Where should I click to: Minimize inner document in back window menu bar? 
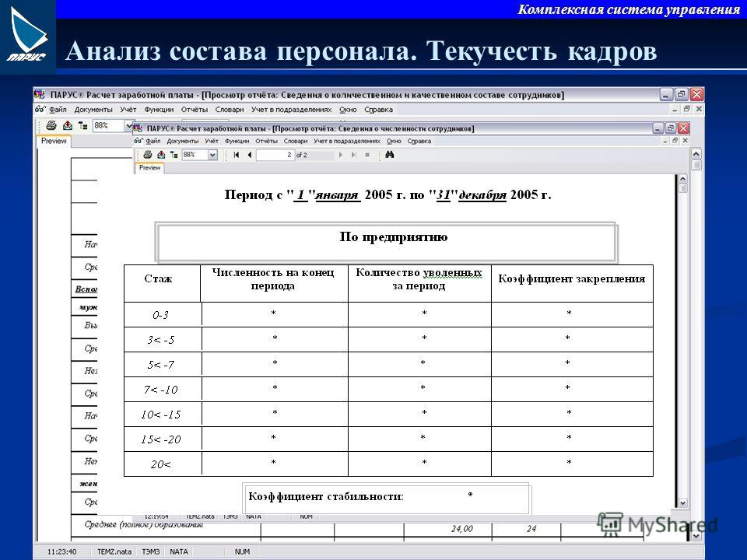tap(675, 109)
